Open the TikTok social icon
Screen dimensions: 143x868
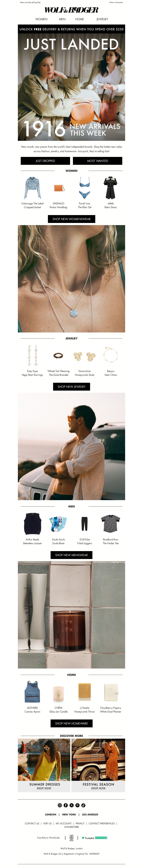(x=83, y=805)
